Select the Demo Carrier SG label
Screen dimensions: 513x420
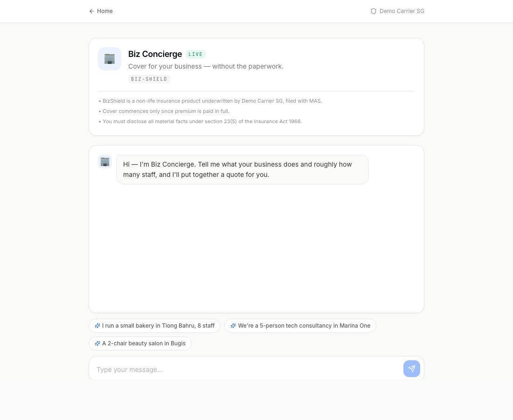402,11
